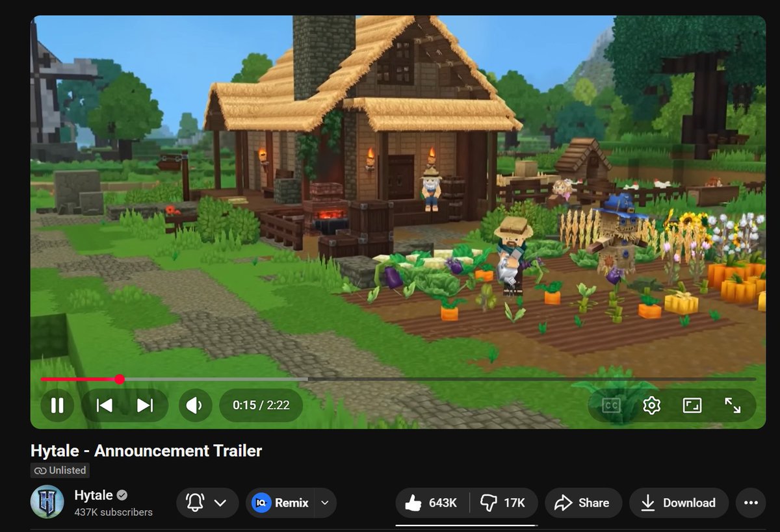Screen dimensions: 780x532
Task: Toggle closed captions
Action: pyautogui.click(x=611, y=405)
